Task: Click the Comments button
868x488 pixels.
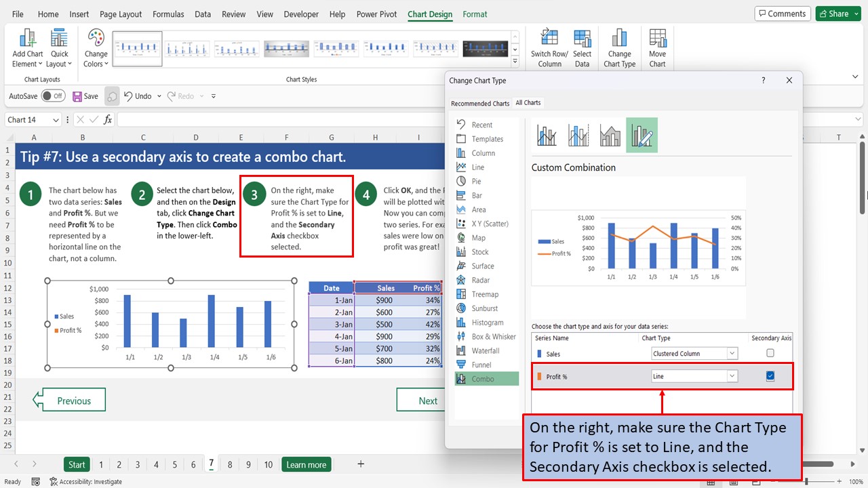Action: coord(782,13)
